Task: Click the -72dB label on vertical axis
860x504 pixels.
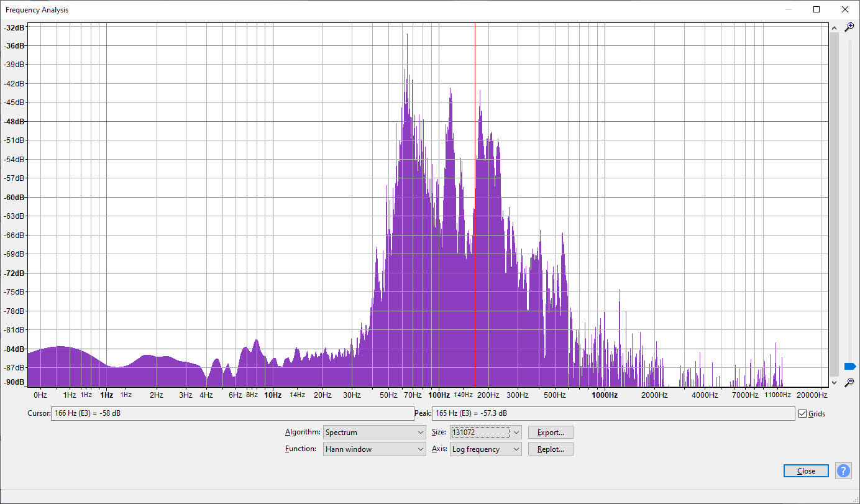Action: [x=15, y=273]
